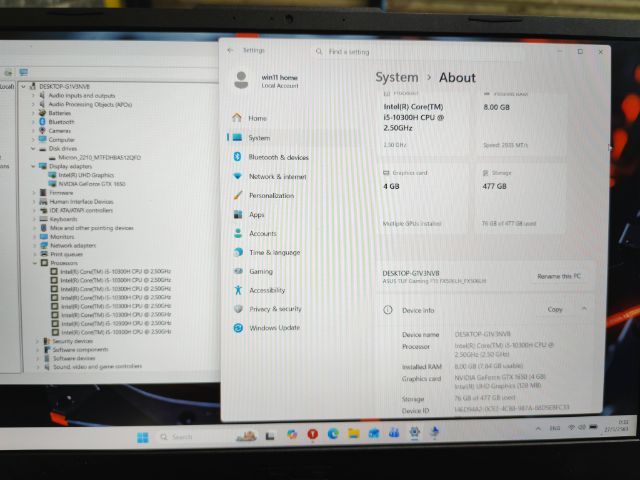Select Micron_2210_MTFDHBA512QFD disk drive

tap(100, 158)
